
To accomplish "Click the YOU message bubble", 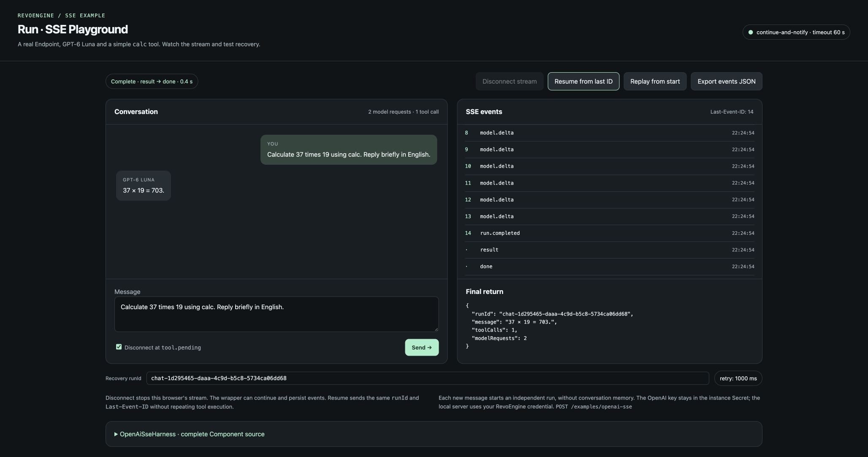I will (349, 150).
